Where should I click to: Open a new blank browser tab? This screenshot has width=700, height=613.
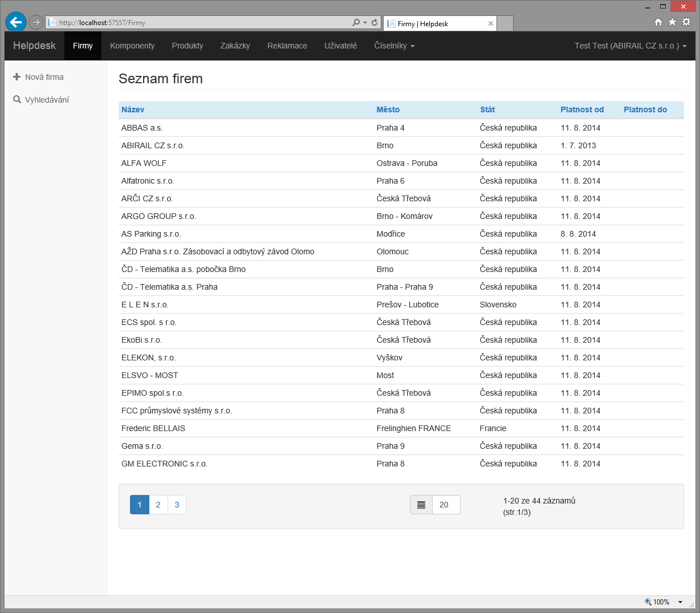(505, 23)
